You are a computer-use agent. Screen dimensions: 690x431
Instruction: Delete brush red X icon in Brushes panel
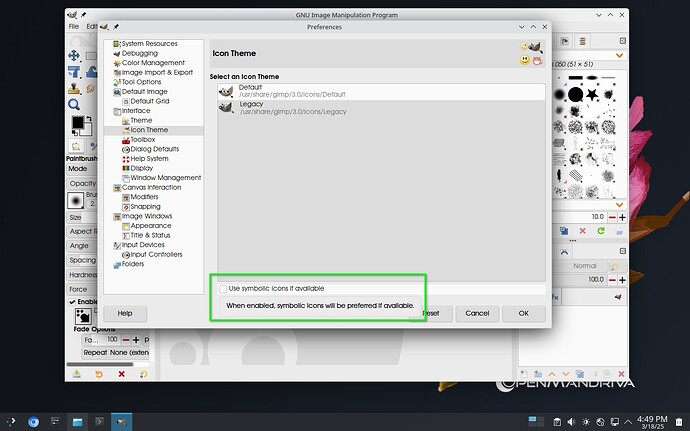click(x=583, y=231)
